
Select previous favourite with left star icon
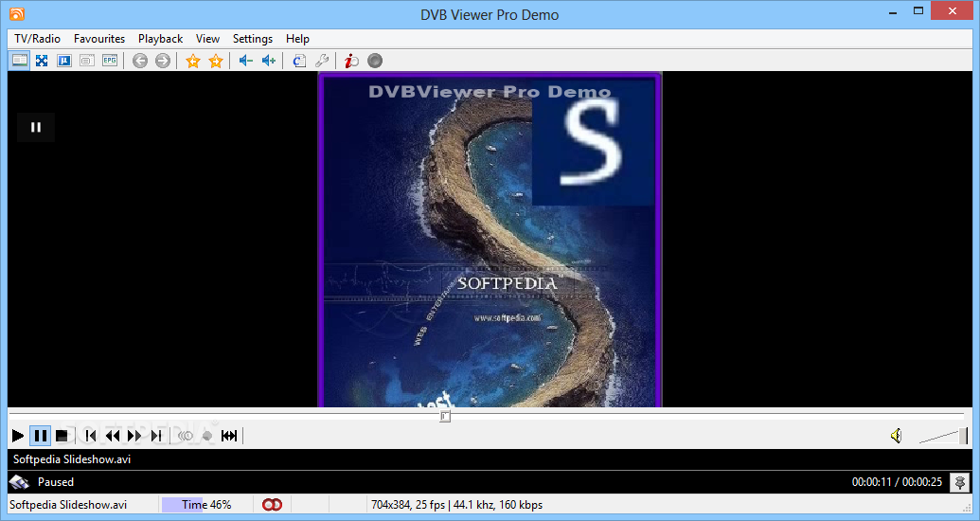[193, 61]
